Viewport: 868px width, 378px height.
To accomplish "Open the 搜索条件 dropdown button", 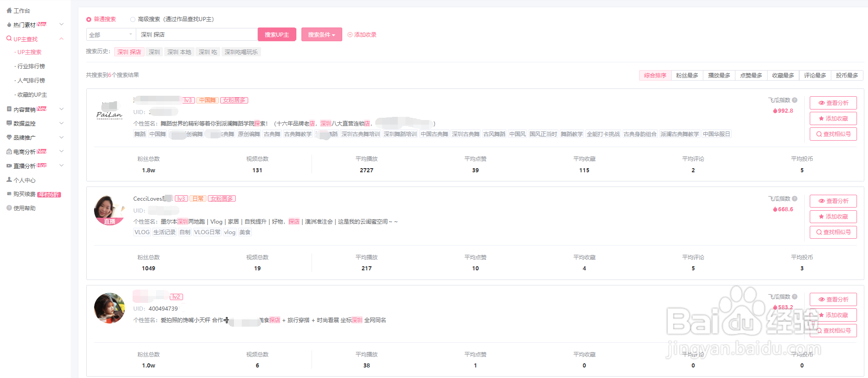I will (322, 34).
